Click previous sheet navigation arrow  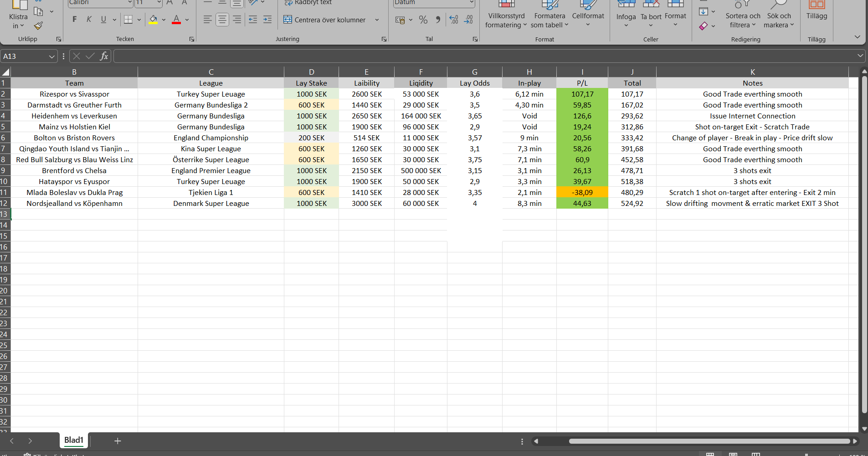[x=12, y=441]
